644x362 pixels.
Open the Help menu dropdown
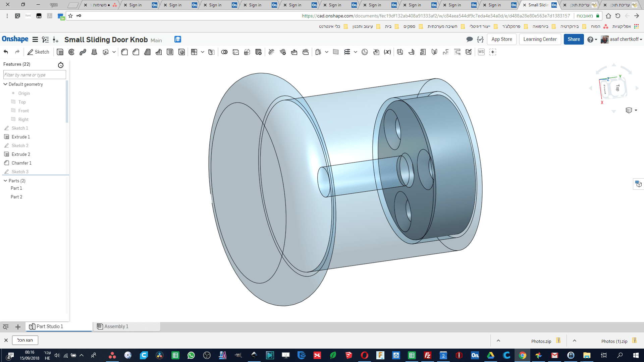tap(592, 40)
